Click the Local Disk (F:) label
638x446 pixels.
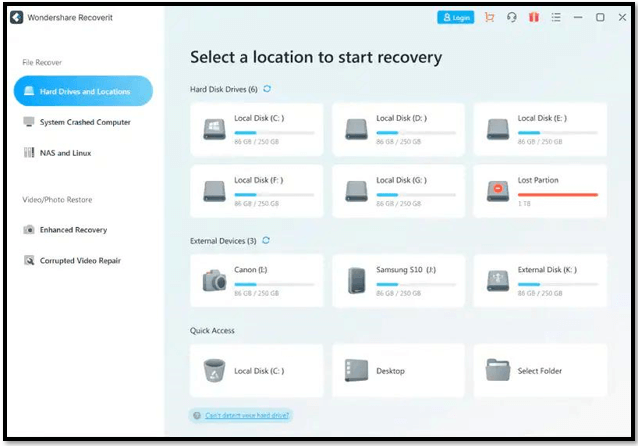pos(259,180)
